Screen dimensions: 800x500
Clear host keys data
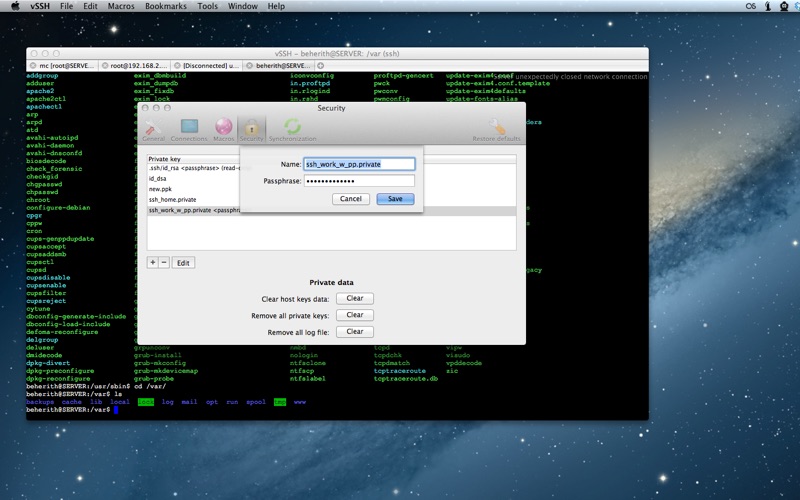pos(354,298)
